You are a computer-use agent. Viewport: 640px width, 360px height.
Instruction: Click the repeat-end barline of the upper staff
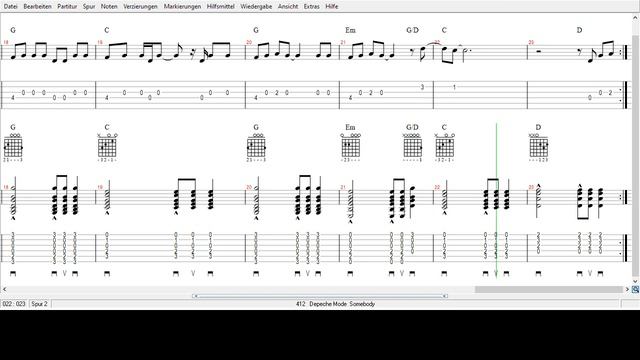click(624, 52)
